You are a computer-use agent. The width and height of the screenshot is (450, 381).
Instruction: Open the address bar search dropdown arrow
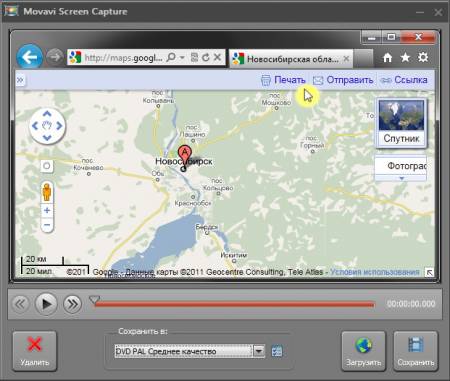pyautogui.click(x=182, y=58)
